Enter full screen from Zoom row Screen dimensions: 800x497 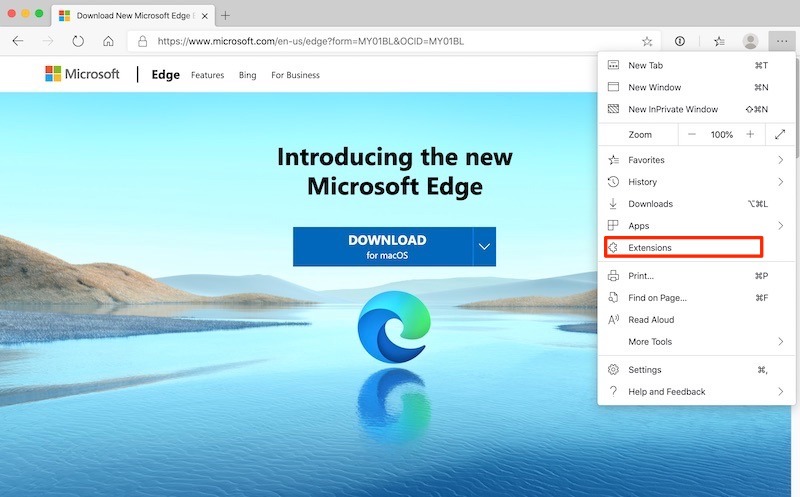point(780,134)
